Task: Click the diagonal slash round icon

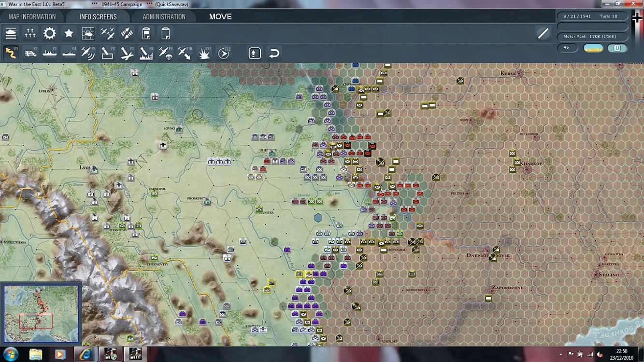Action: tap(543, 33)
